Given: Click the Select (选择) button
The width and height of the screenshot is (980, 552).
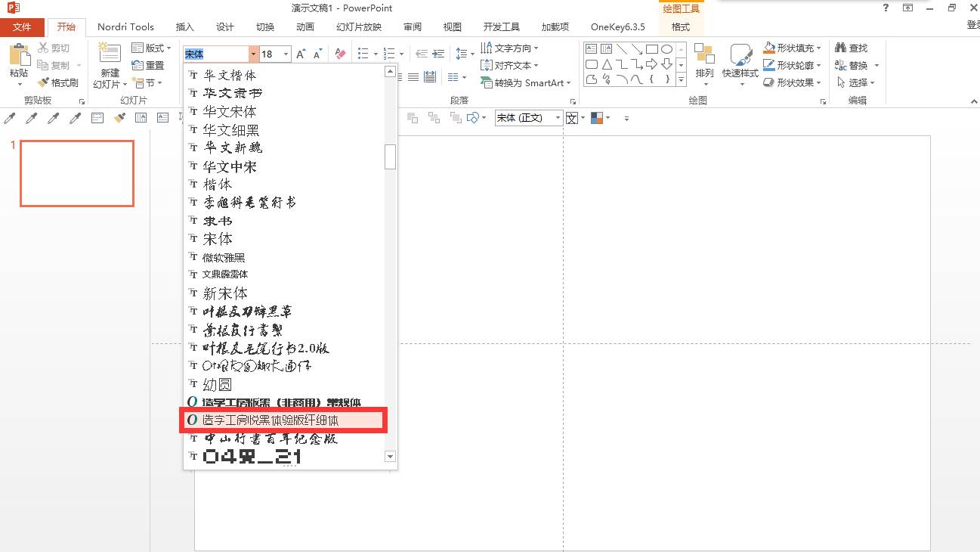Looking at the screenshot, I should (x=855, y=82).
